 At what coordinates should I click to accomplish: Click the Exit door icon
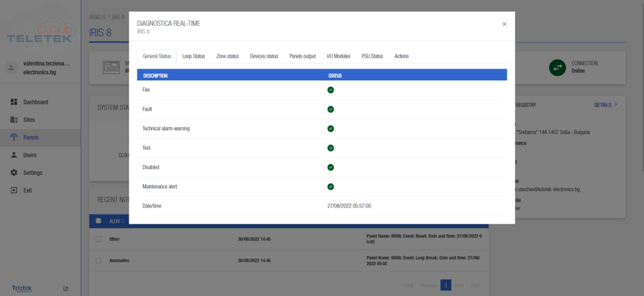pyautogui.click(x=14, y=190)
